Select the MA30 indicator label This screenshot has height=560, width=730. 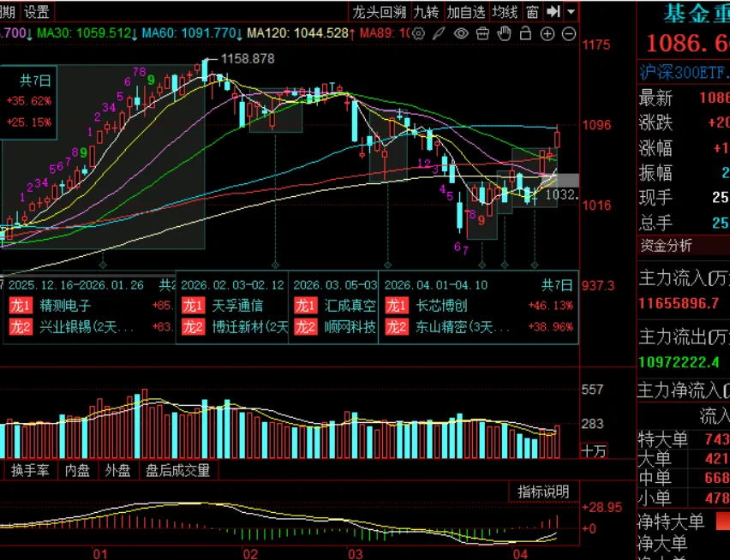tap(87, 33)
